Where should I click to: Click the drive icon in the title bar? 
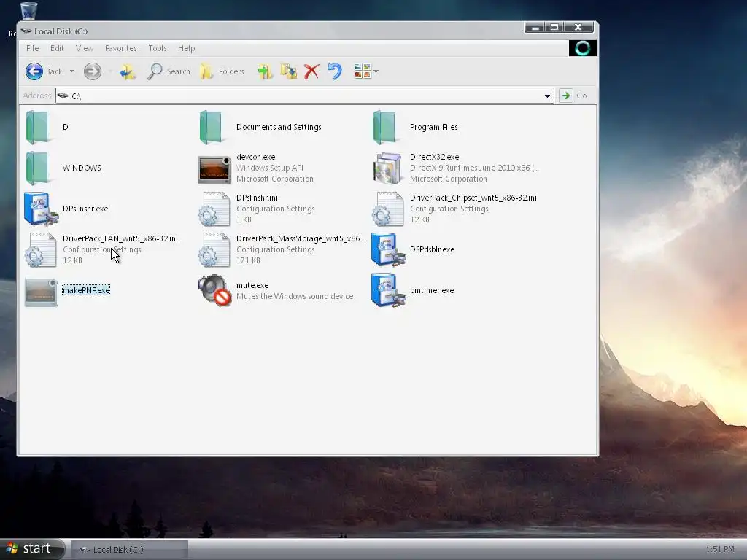(26, 31)
